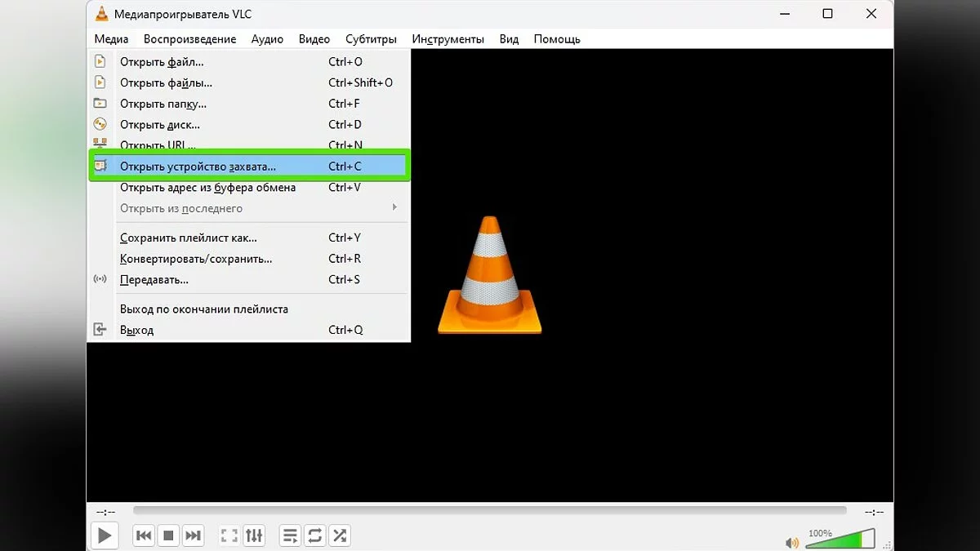Click the VLC cone title bar icon

(x=101, y=13)
